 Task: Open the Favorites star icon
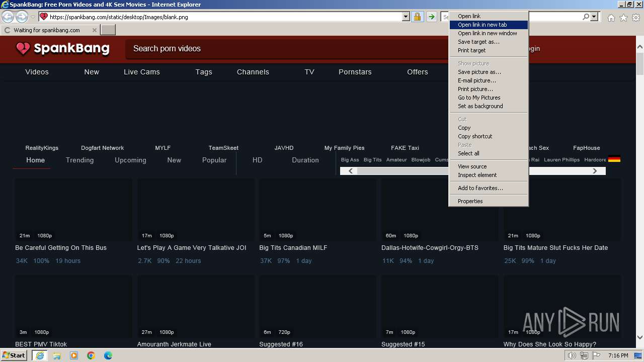coord(623,18)
